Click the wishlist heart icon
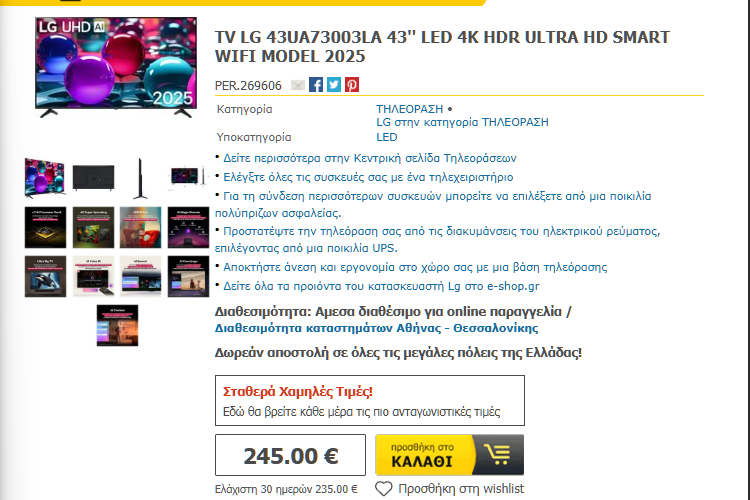The width and height of the screenshot is (750, 500). pyautogui.click(x=383, y=489)
